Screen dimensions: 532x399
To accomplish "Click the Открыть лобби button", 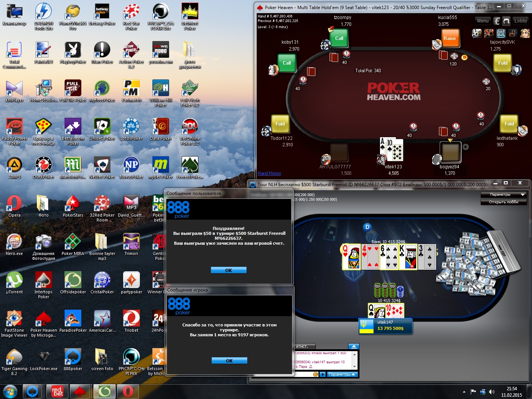I will pyautogui.click(x=503, y=202).
